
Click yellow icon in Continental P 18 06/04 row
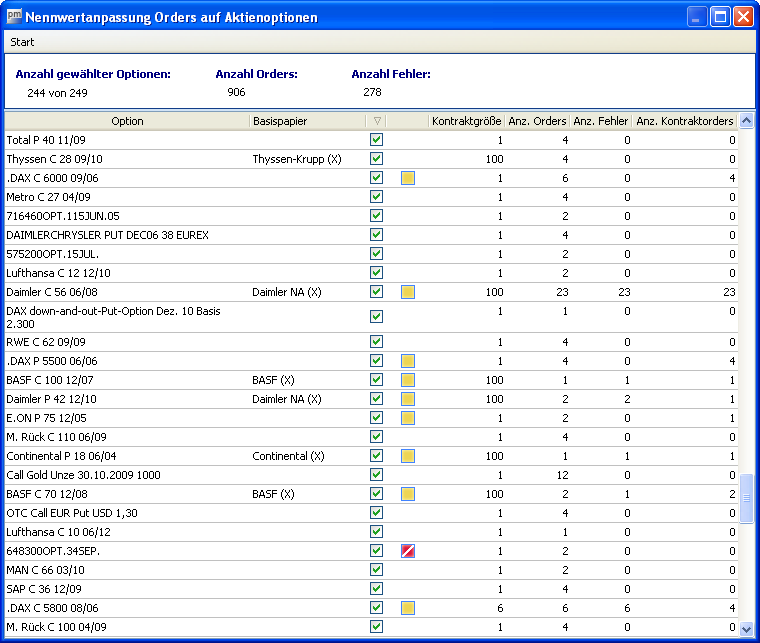pyautogui.click(x=408, y=456)
